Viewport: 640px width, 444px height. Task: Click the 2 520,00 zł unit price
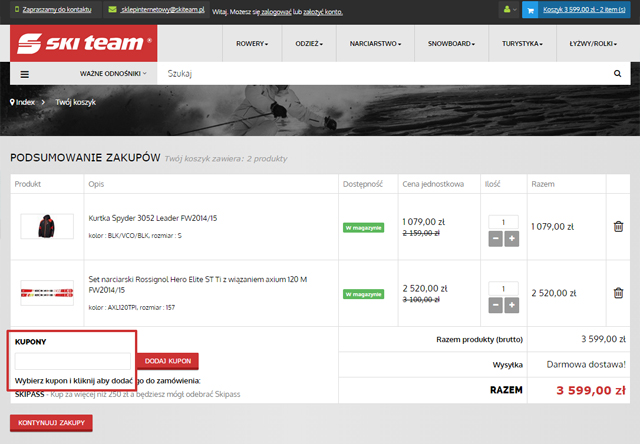[x=425, y=289]
